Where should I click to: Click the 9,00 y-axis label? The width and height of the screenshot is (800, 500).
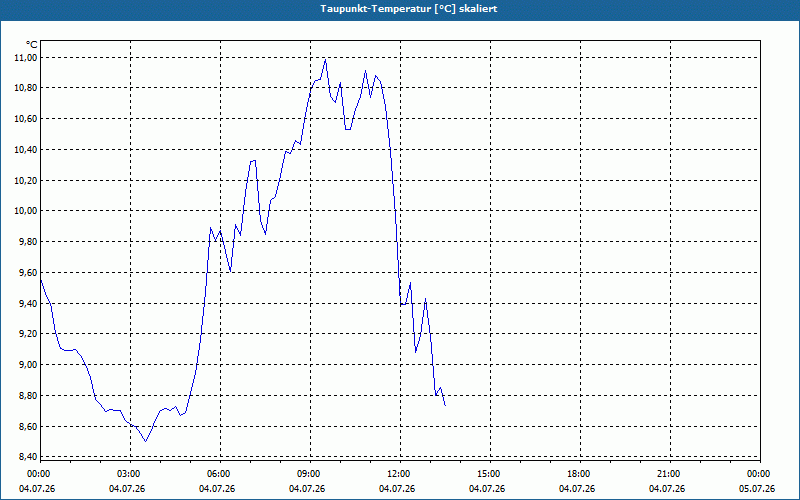click(26, 364)
